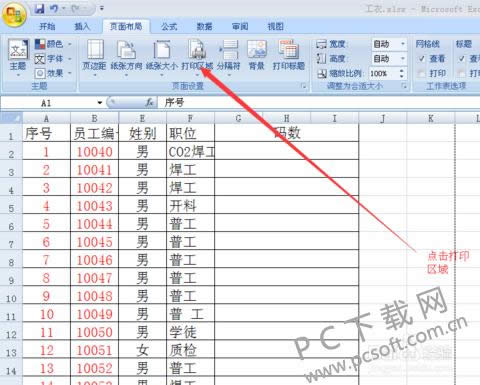
Task: Open theme 颜色 dropdown
Action: (54, 44)
